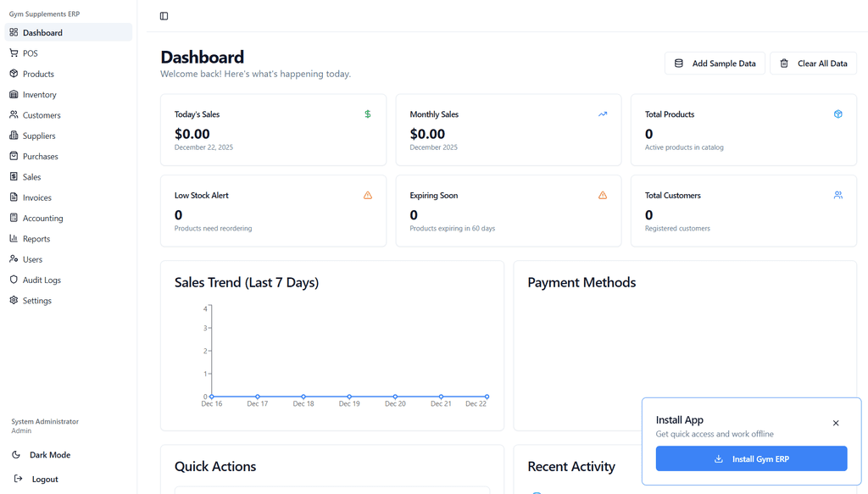The width and height of the screenshot is (868, 494).
Task: Click the Add Sample Data button
Action: coord(715,64)
